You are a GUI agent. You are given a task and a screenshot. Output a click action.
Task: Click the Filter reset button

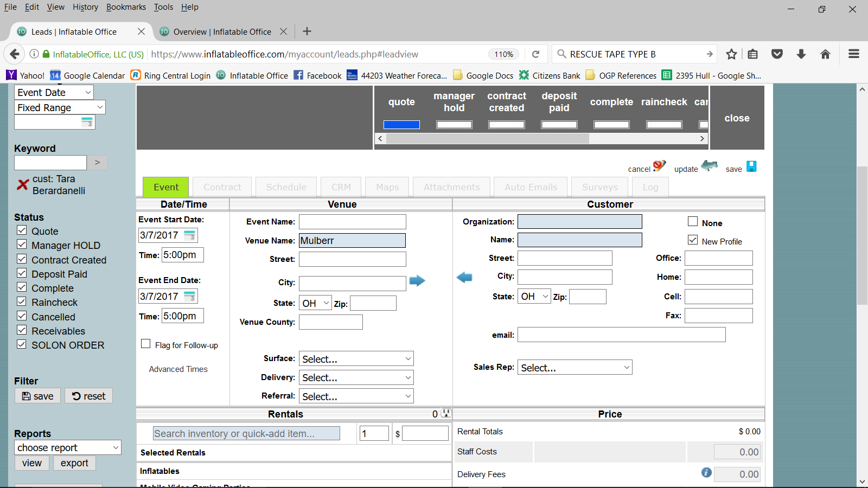(89, 396)
